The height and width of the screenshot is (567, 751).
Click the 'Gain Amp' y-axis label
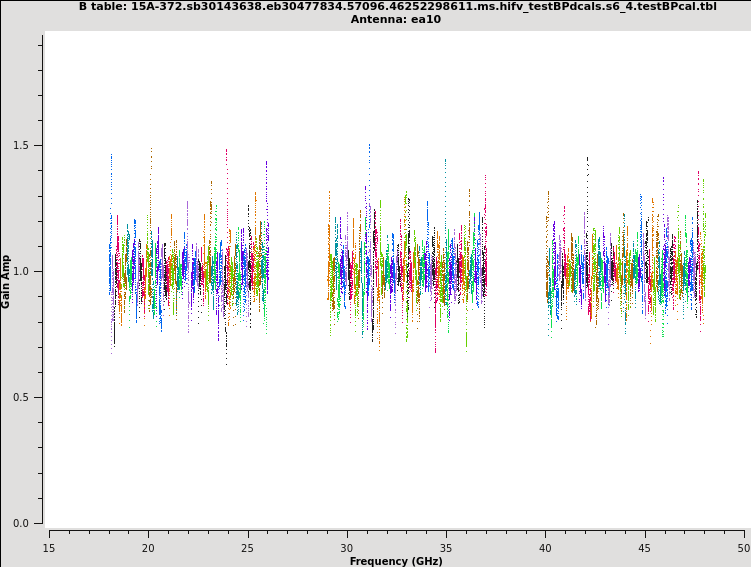coord(6,281)
